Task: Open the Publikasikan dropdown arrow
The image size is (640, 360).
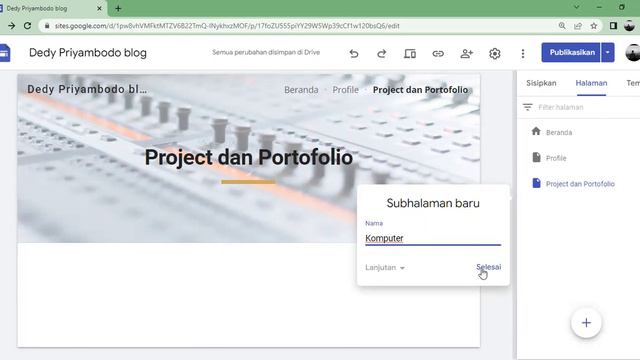Action: 607,53
